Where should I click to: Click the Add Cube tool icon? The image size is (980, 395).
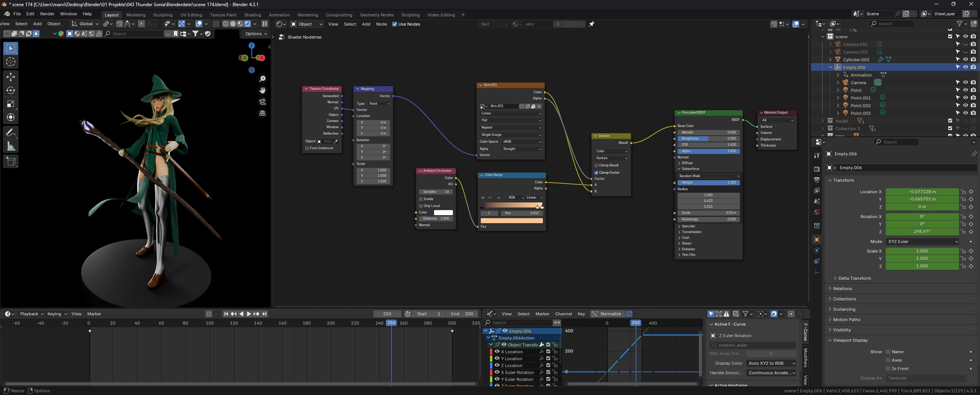(x=10, y=162)
